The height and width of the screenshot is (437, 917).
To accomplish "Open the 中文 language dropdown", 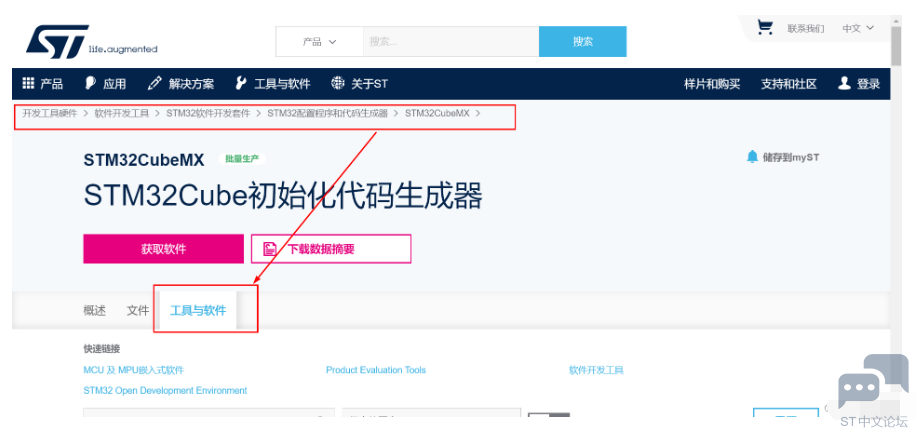I will tap(858, 27).
